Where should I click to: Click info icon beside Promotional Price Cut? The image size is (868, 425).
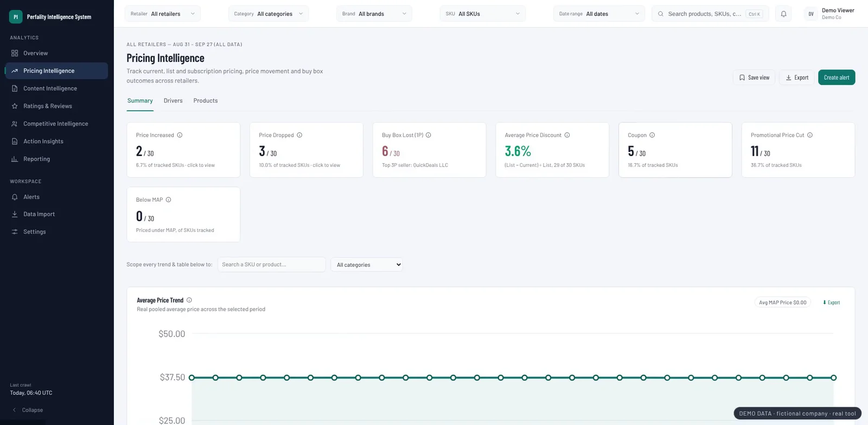[x=810, y=135]
